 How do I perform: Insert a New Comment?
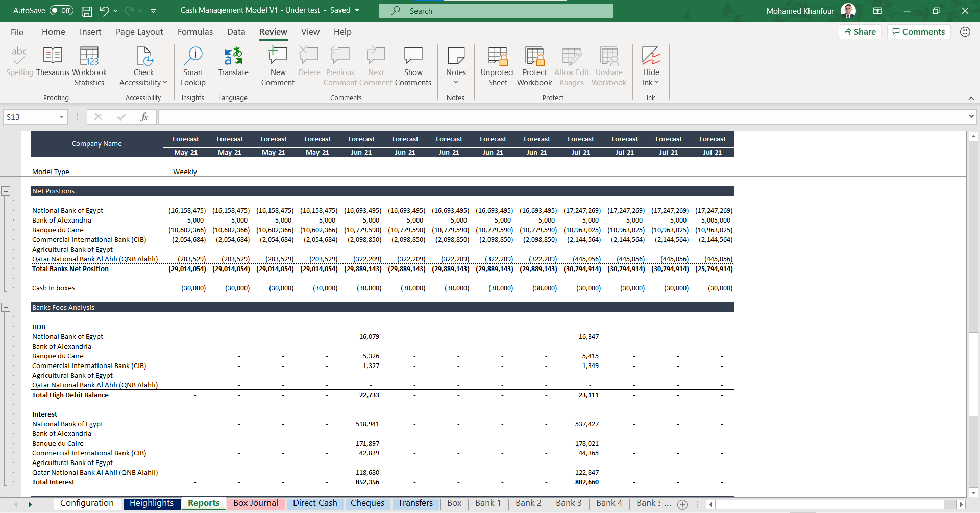point(278,66)
